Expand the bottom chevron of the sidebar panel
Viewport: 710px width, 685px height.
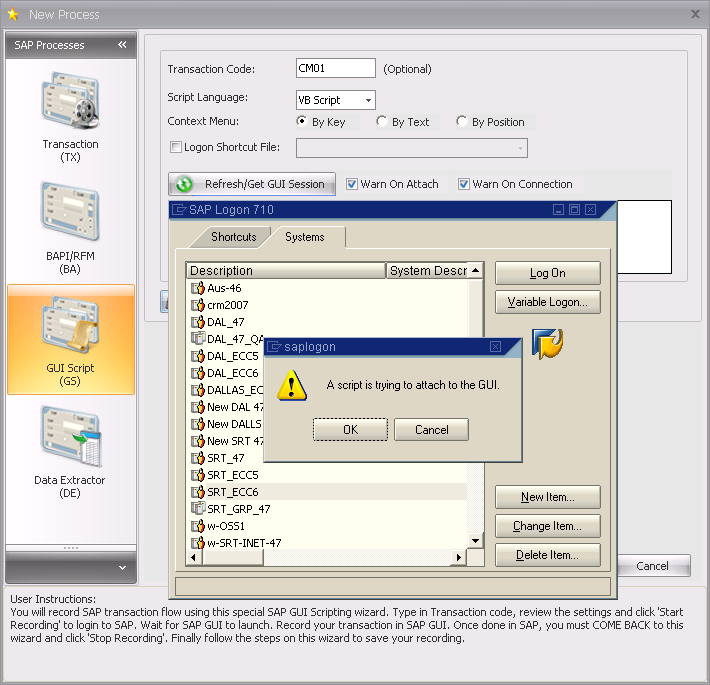[x=122, y=568]
